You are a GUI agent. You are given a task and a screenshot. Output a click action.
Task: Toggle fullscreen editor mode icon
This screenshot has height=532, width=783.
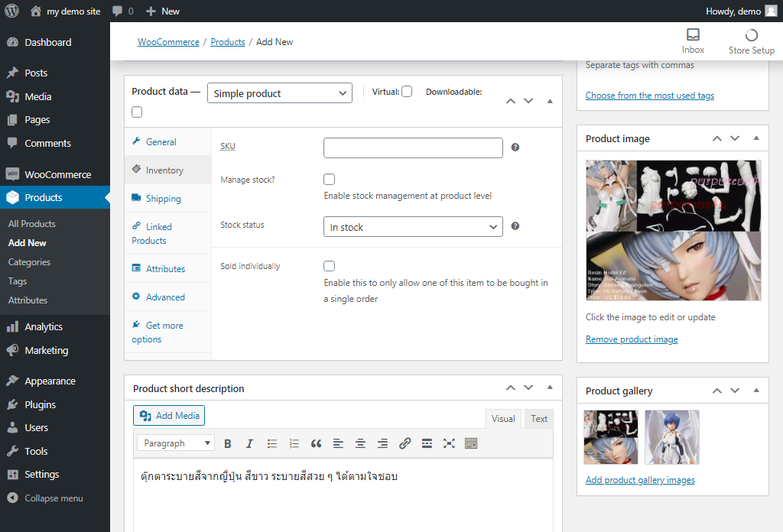[x=449, y=443]
